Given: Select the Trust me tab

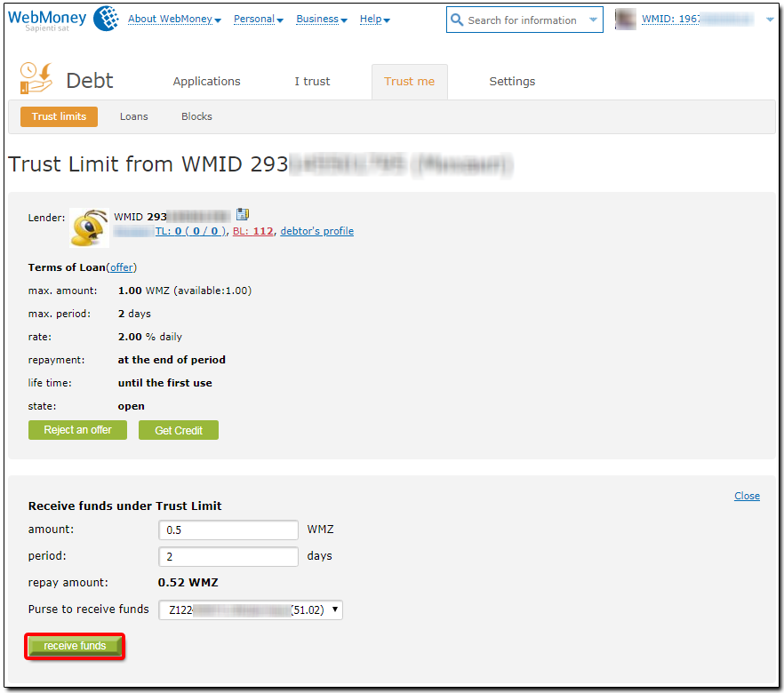Looking at the screenshot, I should tap(409, 82).
